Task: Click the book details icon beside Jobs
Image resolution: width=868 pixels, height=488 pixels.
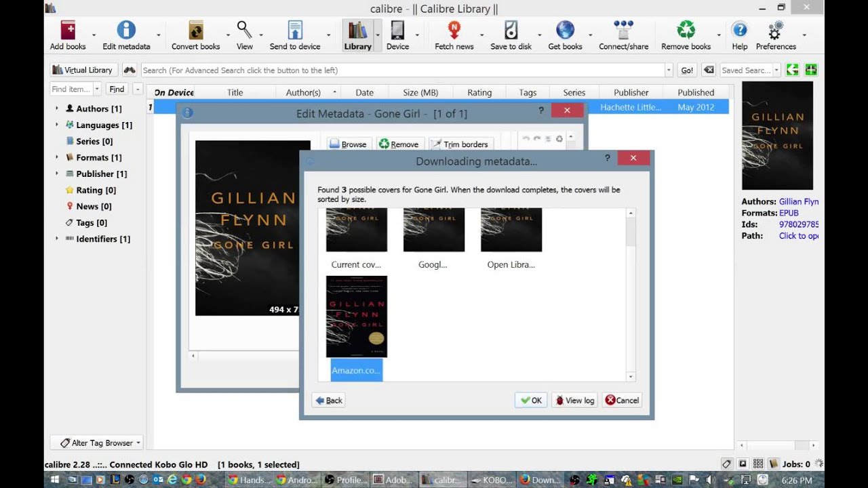Action: pyautogui.click(x=773, y=464)
